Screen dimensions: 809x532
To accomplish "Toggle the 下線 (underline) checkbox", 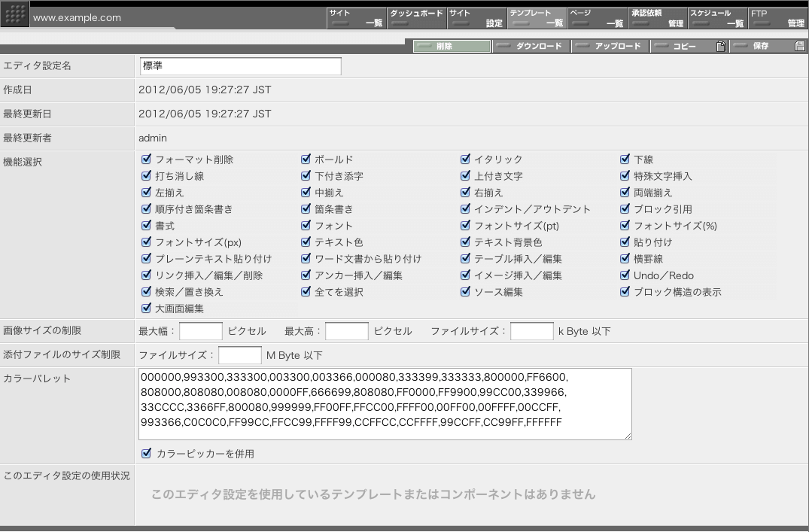I will 625,159.
